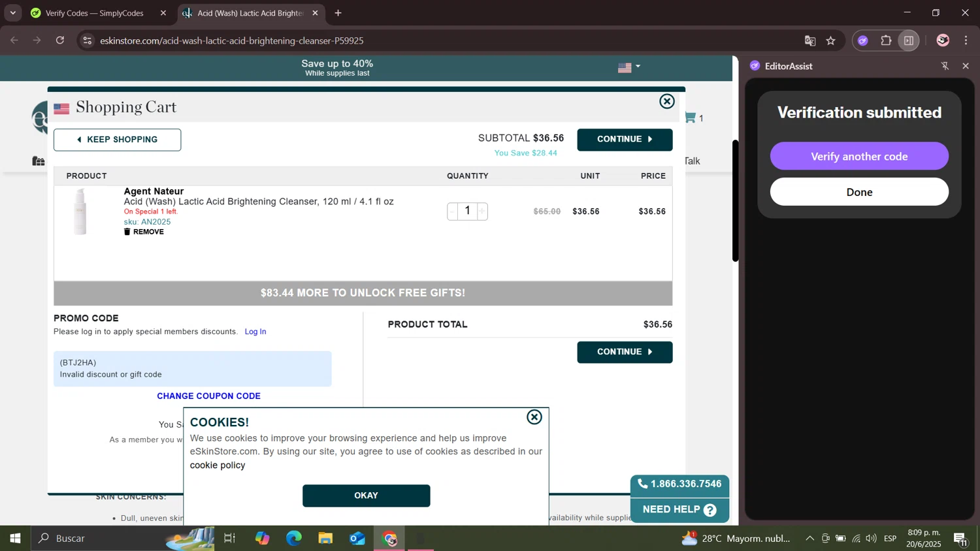Click the Remove trash icon for the cleanser
Viewport: 980px width, 551px height.
[127, 232]
